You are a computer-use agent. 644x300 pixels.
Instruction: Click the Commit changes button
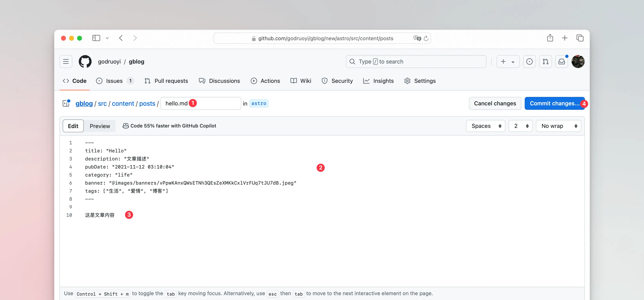(554, 103)
